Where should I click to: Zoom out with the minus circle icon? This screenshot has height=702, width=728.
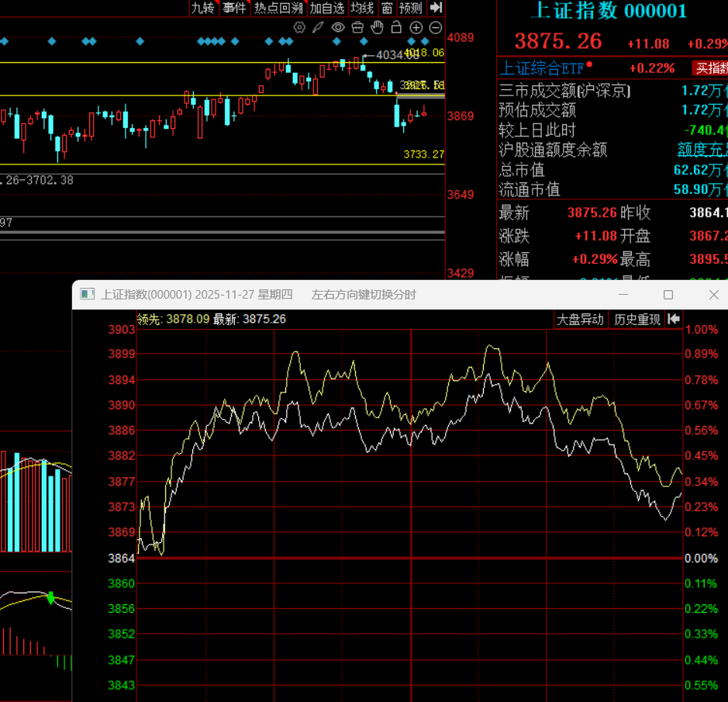(x=436, y=28)
